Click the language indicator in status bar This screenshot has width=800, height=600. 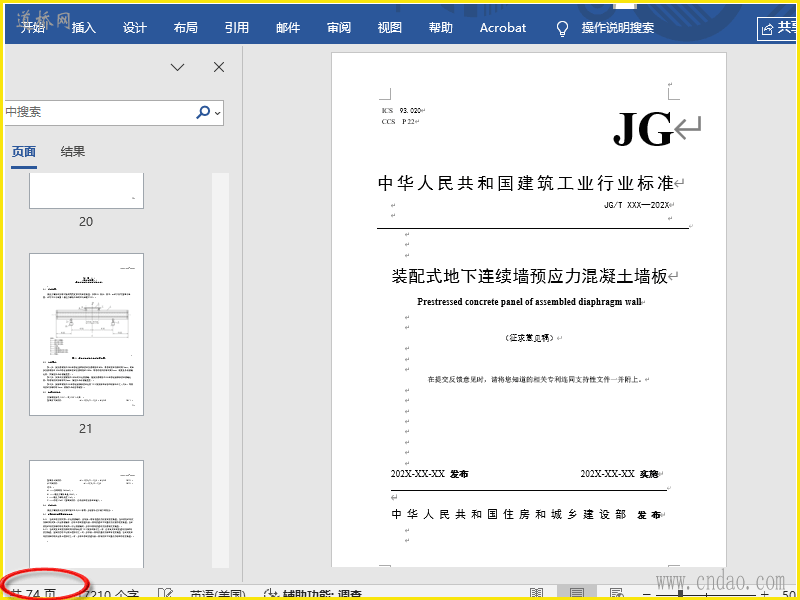(217, 594)
